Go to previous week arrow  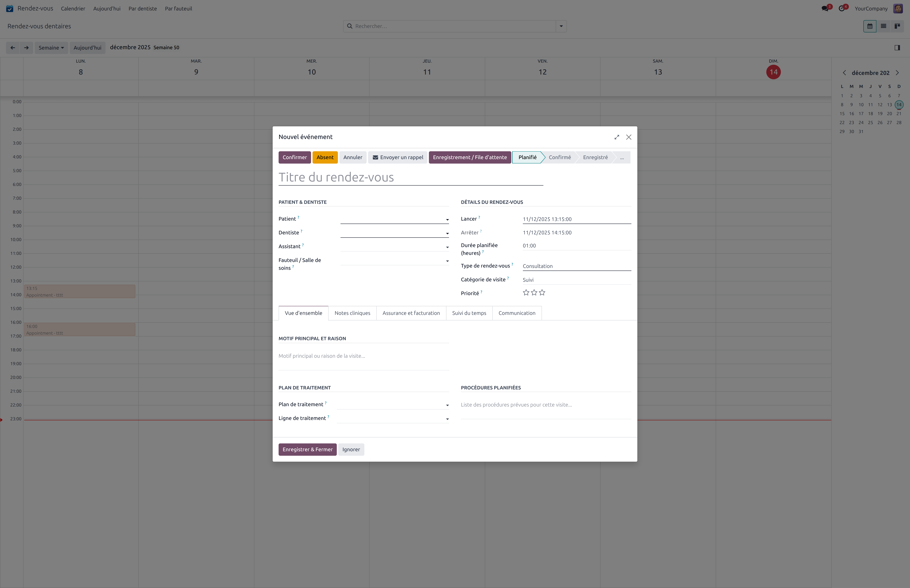[x=13, y=48]
